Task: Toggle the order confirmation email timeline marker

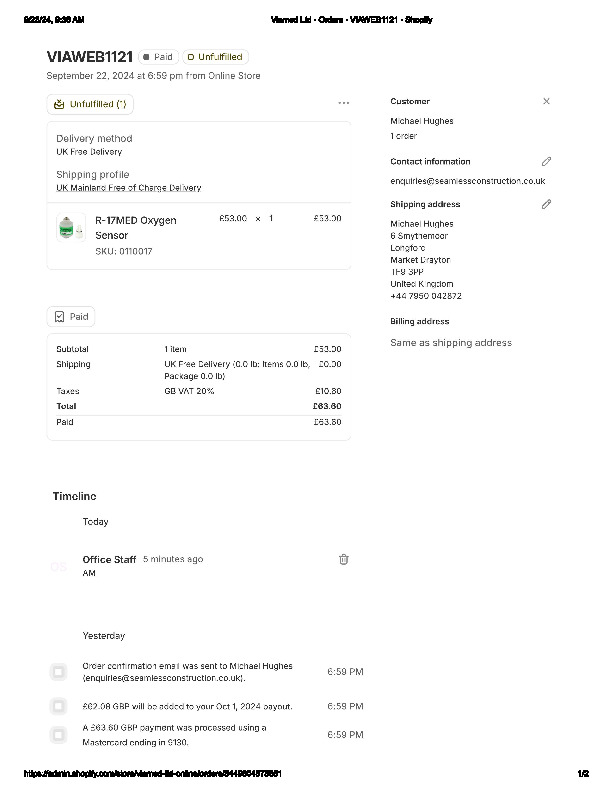Action: coord(58,672)
